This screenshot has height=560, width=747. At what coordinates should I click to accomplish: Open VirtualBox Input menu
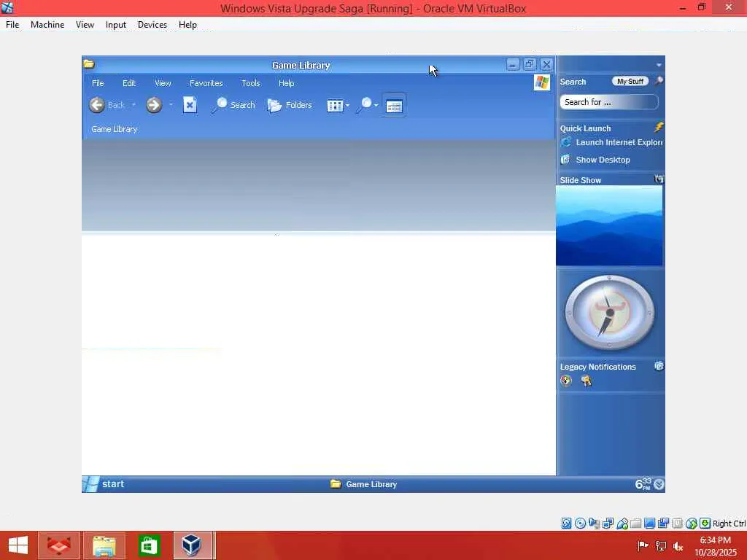116,25
